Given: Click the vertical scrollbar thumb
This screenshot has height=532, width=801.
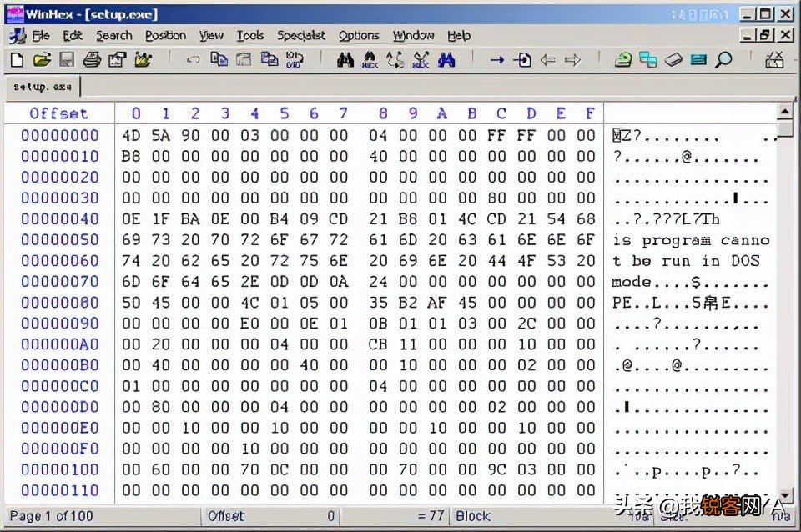Looking at the screenshot, I should click(784, 129).
